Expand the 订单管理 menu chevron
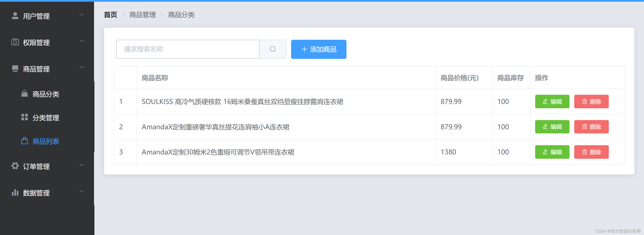 [82, 165]
